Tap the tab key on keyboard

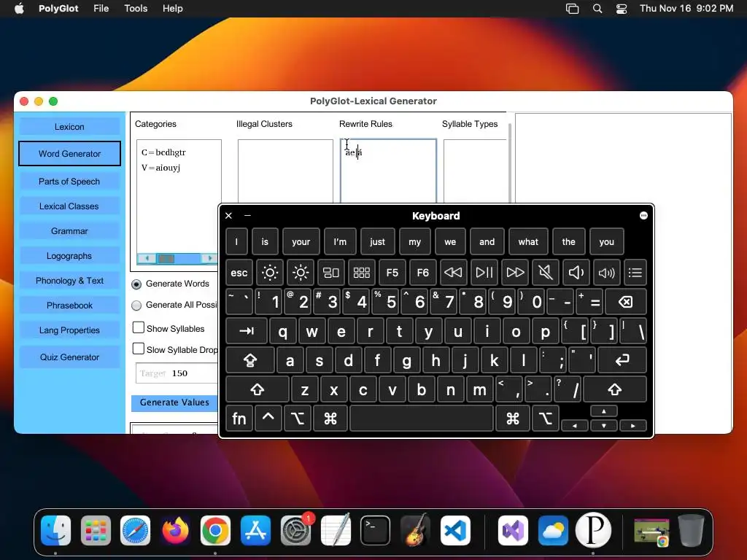[247, 332]
